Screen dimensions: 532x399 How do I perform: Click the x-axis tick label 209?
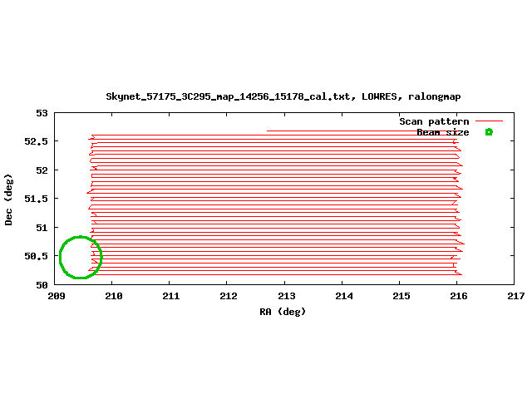(57, 296)
